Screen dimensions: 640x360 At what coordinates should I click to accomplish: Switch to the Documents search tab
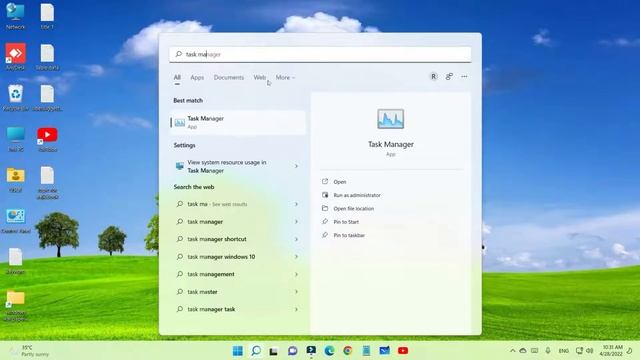tap(229, 77)
